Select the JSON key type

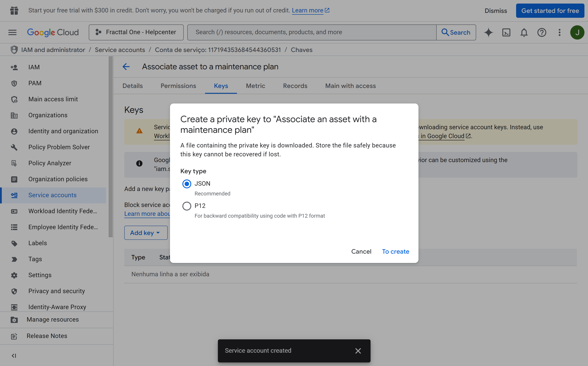(187, 184)
